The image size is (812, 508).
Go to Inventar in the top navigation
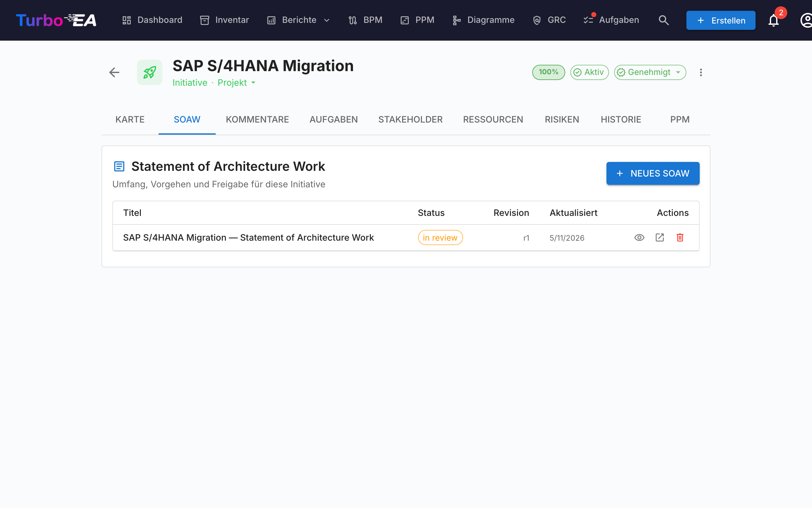[224, 20]
